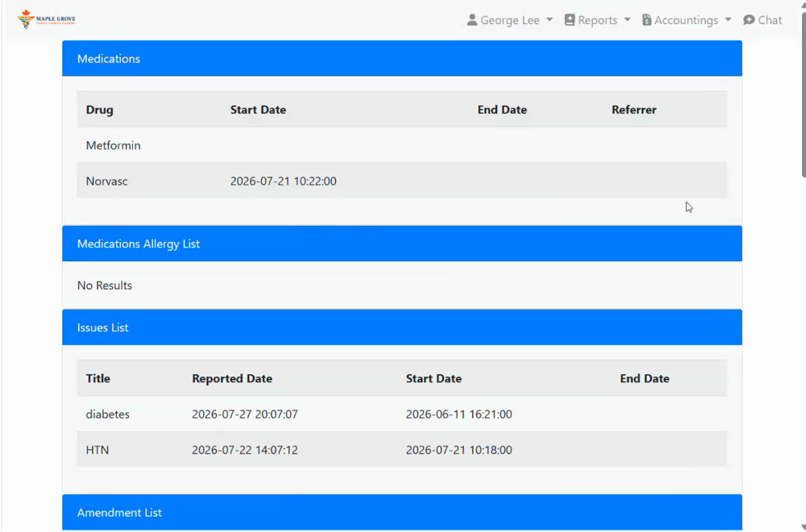The image size is (806, 532).
Task: Click the Maple Grove logo
Action: point(46,19)
